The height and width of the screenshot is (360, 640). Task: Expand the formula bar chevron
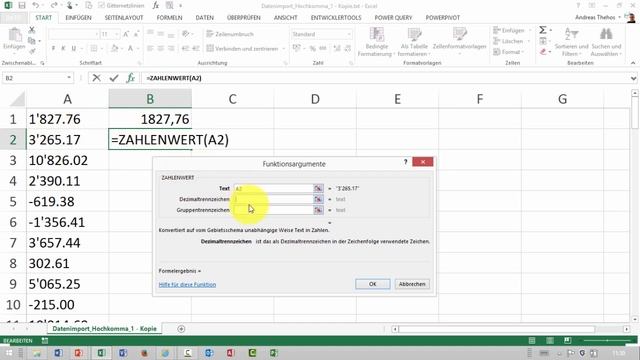tap(633, 78)
